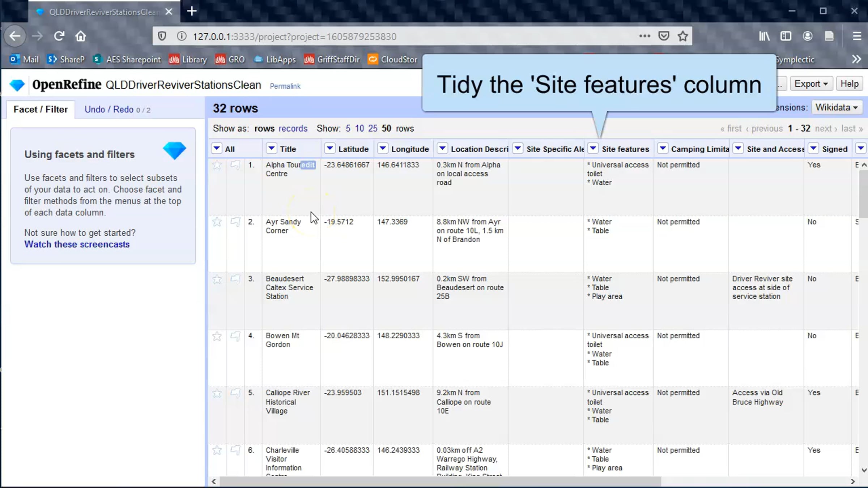Click the OpenRefine diamond logo
The width and height of the screenshot is (868, 488).
pos(17,85)
